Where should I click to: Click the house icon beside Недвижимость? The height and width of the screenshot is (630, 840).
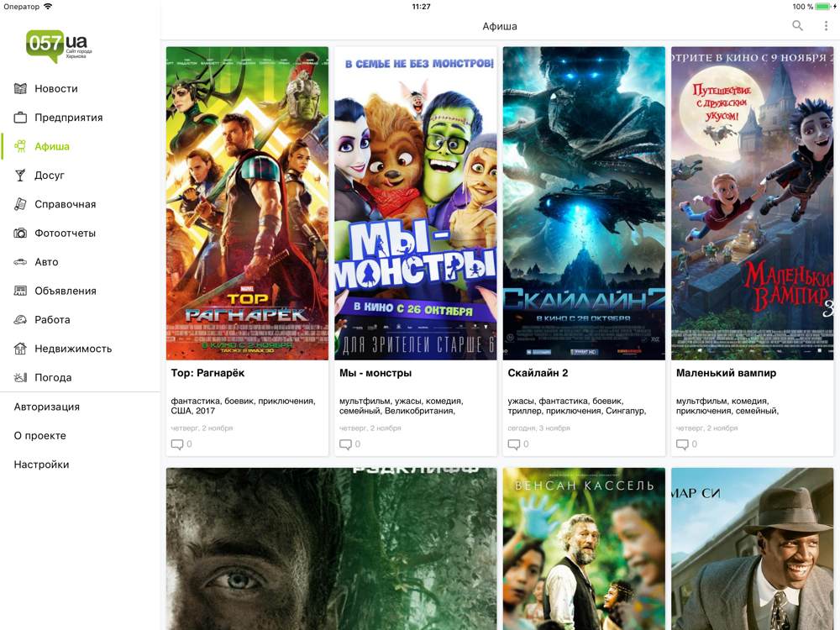click(x=20, y=349)
